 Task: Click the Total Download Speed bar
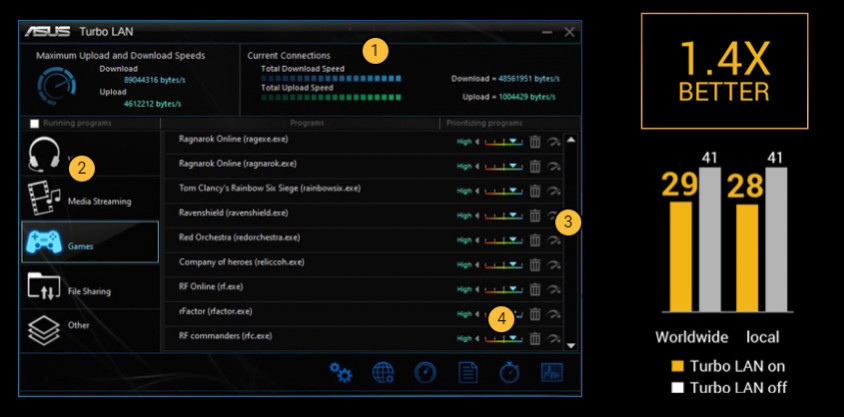tap(331, 79)
